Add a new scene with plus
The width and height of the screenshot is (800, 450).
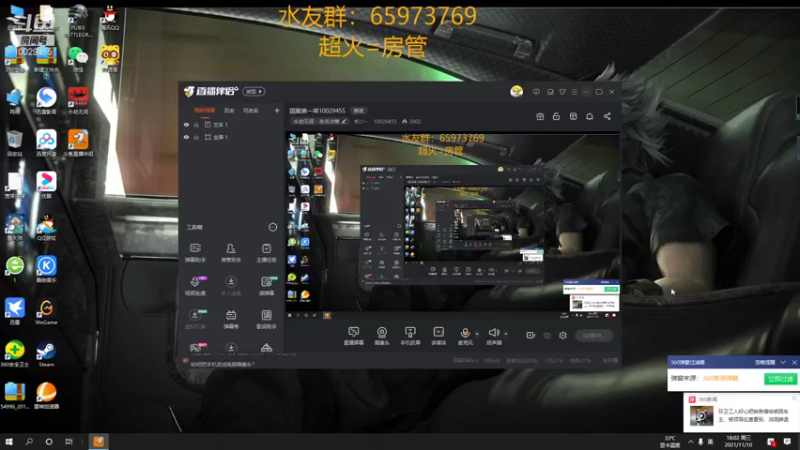coord(277,110)
